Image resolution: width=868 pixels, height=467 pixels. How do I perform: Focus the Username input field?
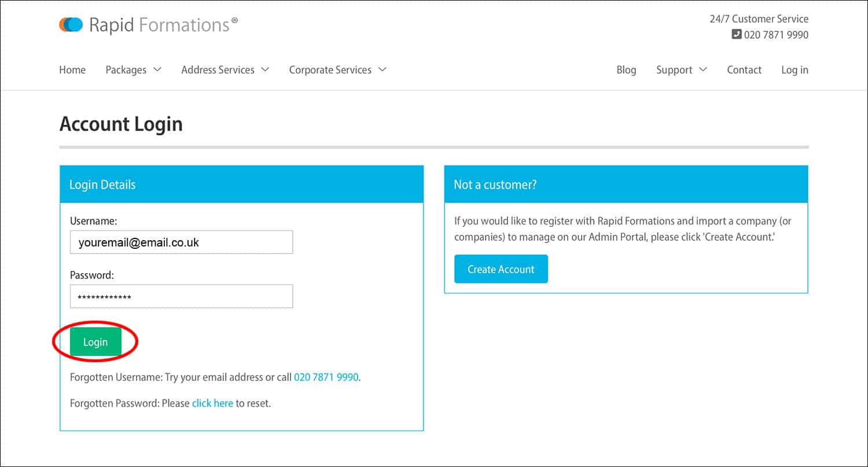click(181, 242)
